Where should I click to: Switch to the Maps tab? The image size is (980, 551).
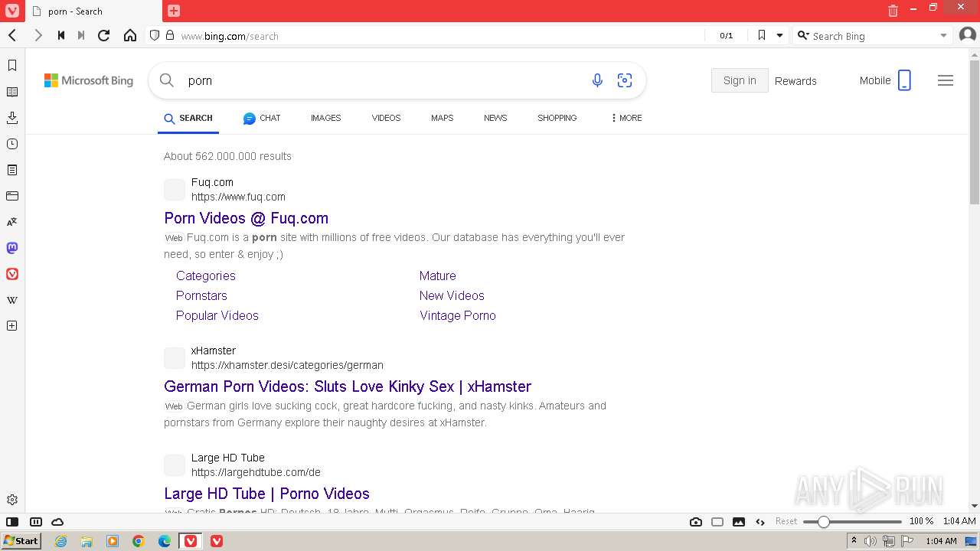[x=442, y=118]
